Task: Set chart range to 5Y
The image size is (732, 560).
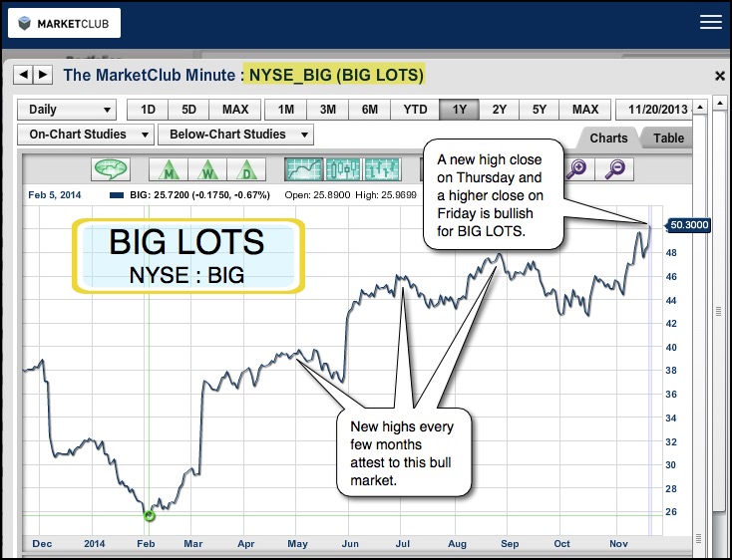Action: tap(539, 110)
